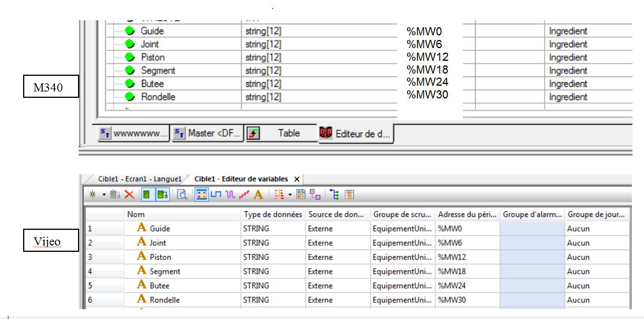Screen dimensions: 644x319
Task: Click the find variable magnifier icon
Action: pyautogui.click(x=182, y=195)
